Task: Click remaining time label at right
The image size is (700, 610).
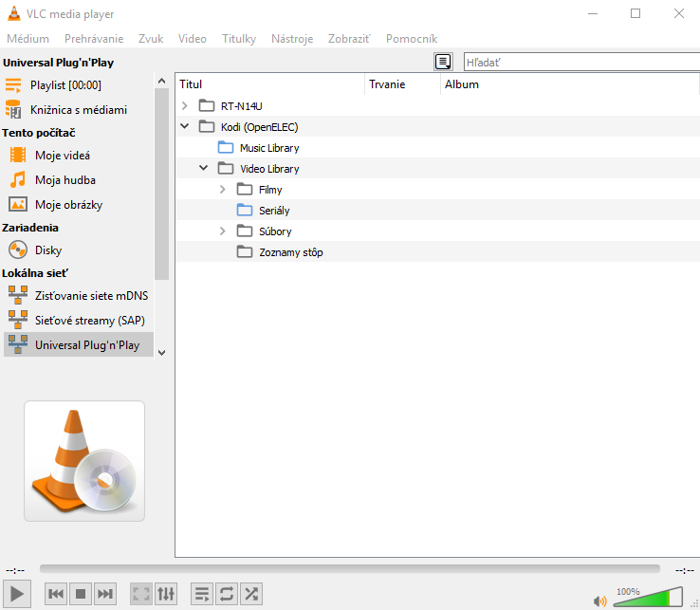Action: [685, 570]
